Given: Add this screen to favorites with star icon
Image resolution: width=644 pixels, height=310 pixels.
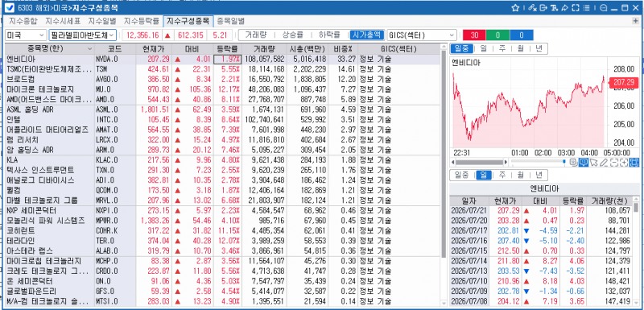Looking at the screenshot, I should (515, 8).
